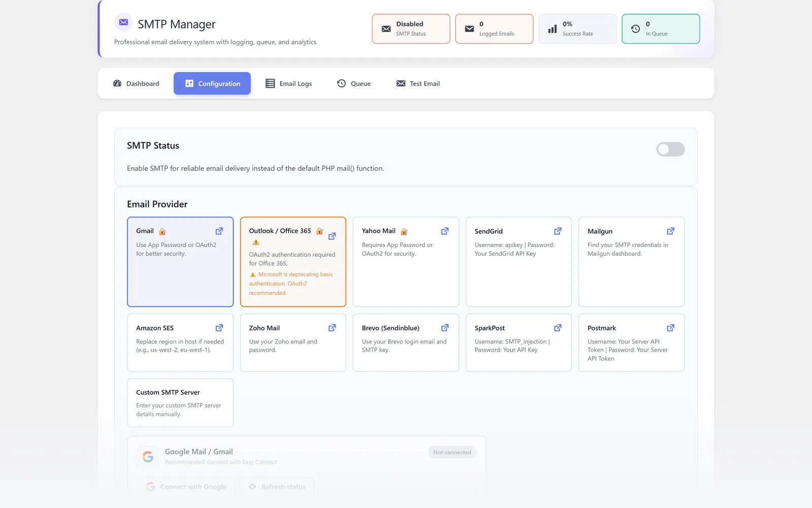Screen dimensions: 812x508
Task: Click the SMTP Manager envelope logo icon
Action: point(123,22)
